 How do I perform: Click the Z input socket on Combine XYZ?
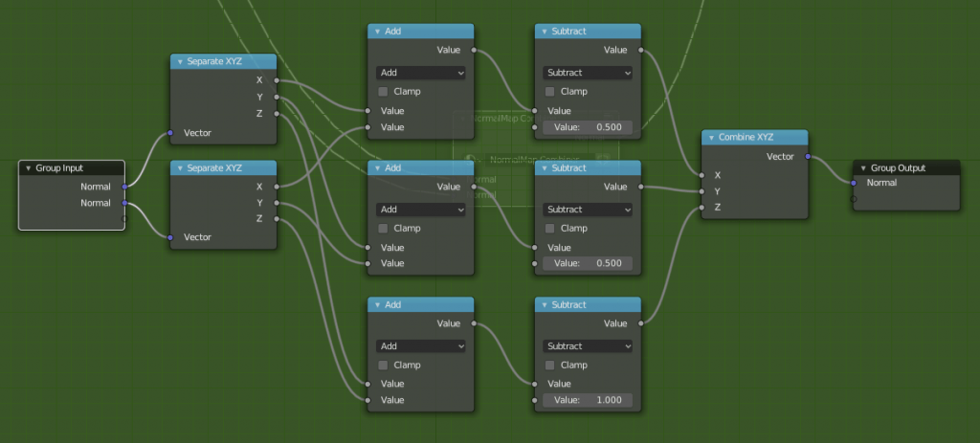(x=702, y=208)
